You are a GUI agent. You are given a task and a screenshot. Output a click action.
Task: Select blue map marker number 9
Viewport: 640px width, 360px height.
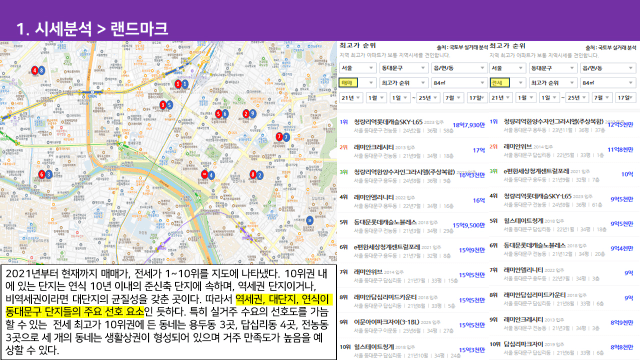click(x=252, y=114)
